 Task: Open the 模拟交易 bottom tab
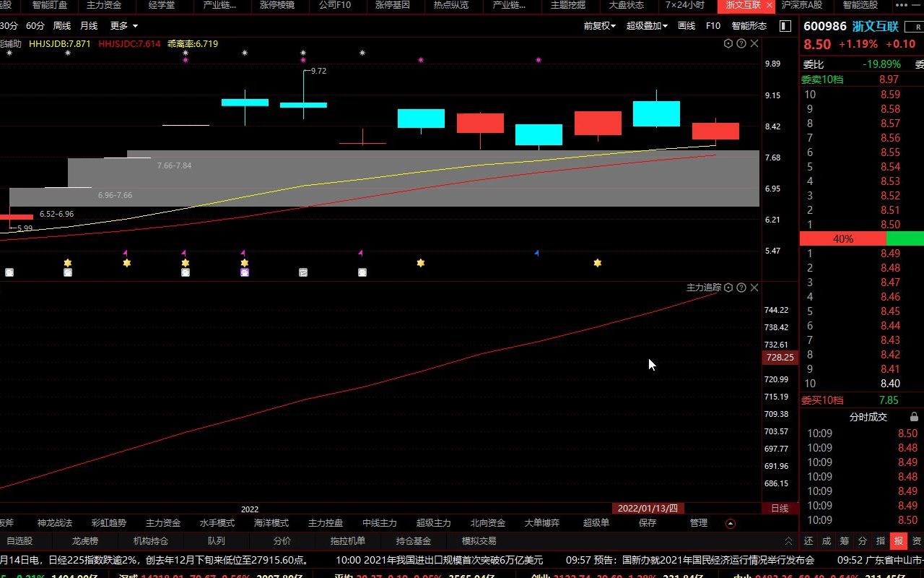click(x=479, y=540)
